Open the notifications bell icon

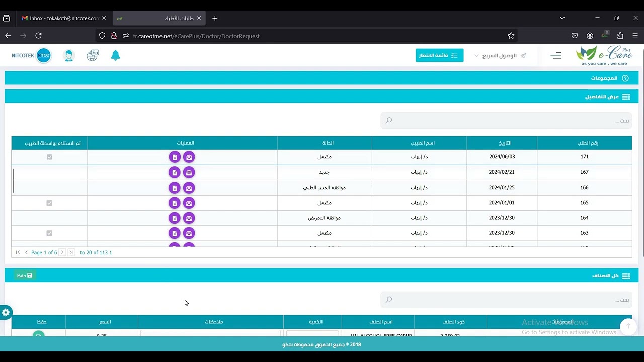pyautogui.click(x=115, y=55)
